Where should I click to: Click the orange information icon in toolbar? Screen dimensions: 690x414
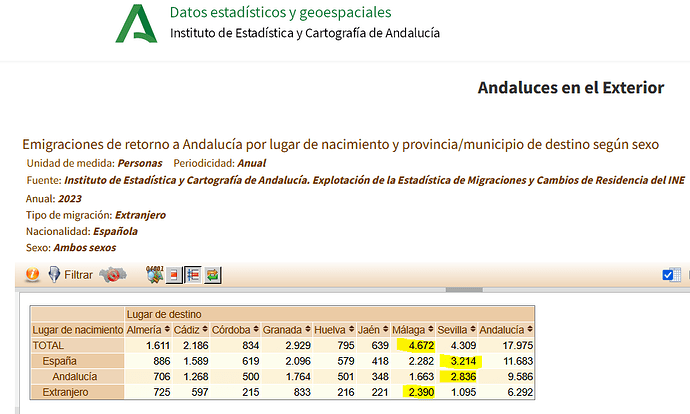coord(32,274)
